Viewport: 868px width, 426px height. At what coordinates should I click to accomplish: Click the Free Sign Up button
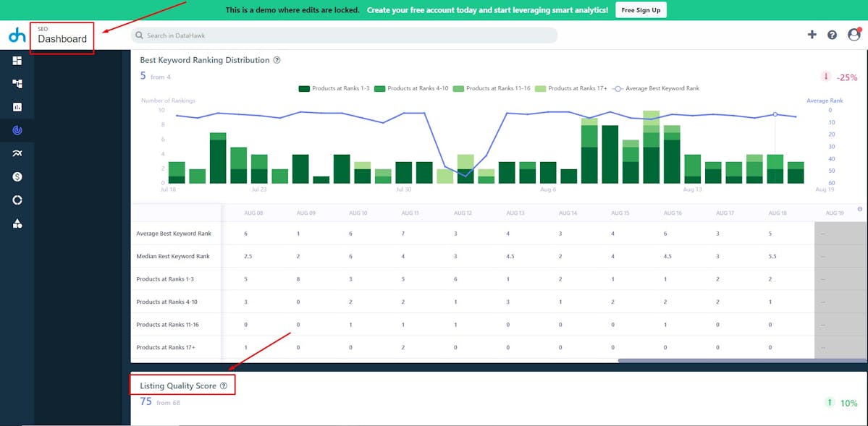coord(641,10)
